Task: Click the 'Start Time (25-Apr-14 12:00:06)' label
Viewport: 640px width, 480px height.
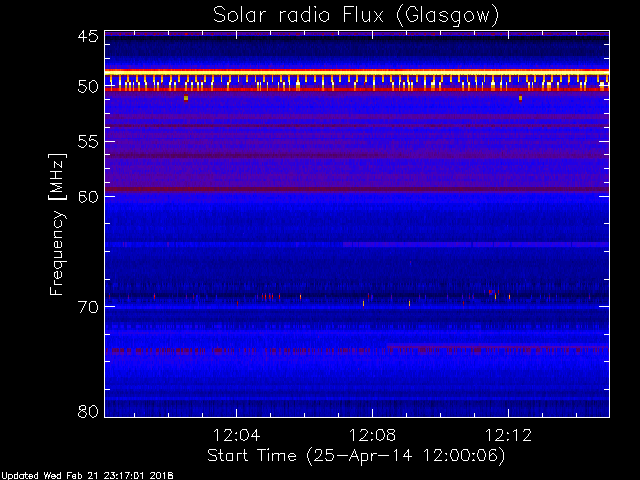Action: tap(356, 456)
